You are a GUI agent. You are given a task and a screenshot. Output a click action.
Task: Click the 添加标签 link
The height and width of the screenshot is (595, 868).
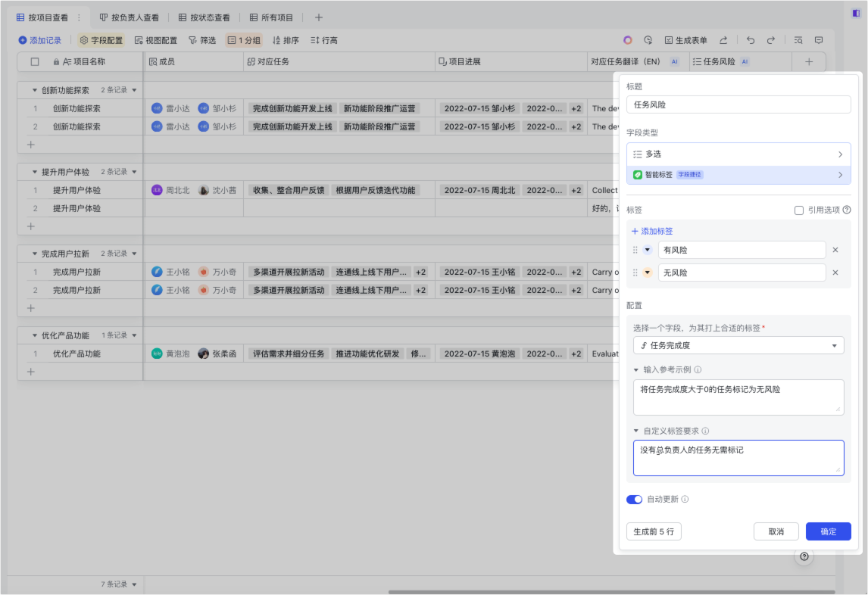[652, 231]
